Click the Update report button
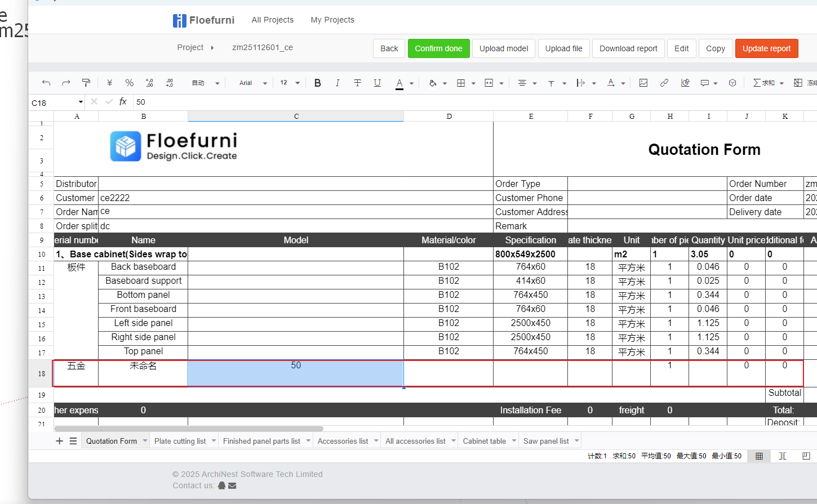Viewport: 817px width, 504px height. click(x=766, y=48)
